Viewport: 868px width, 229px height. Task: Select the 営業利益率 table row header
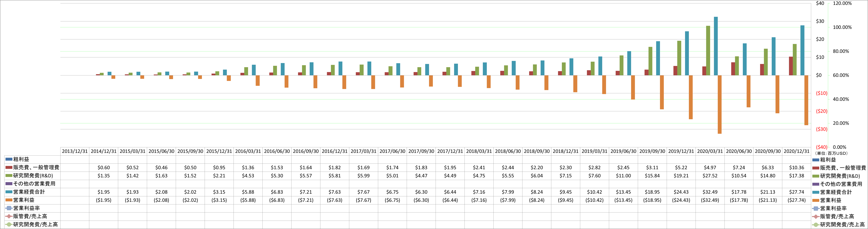pyautogui.click(x=32, y=208)
